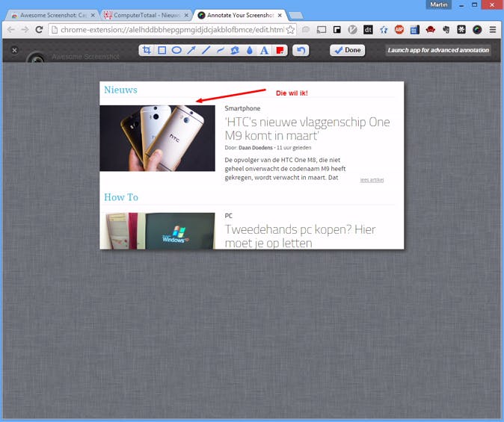Launch app for advanced annotation

coord(438,50)
